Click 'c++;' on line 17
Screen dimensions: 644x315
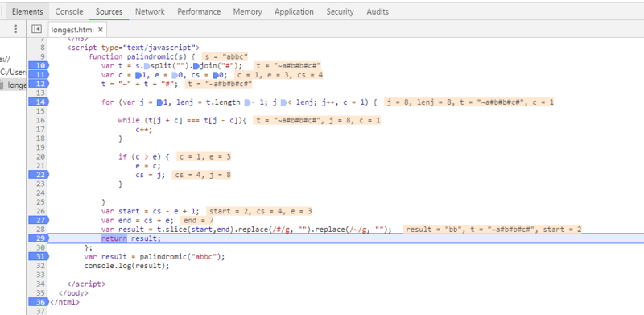tap(144, 130)
